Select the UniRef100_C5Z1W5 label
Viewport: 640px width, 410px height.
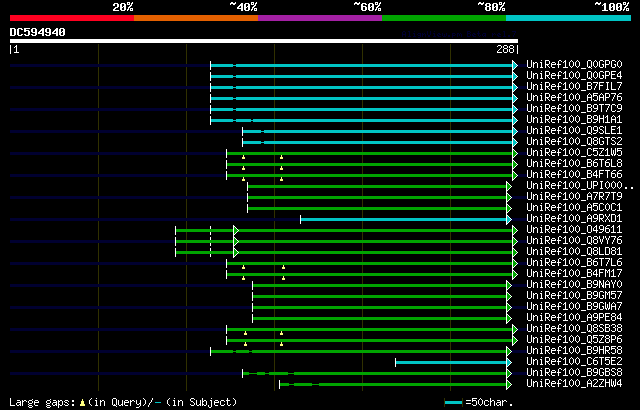point(574,153)
